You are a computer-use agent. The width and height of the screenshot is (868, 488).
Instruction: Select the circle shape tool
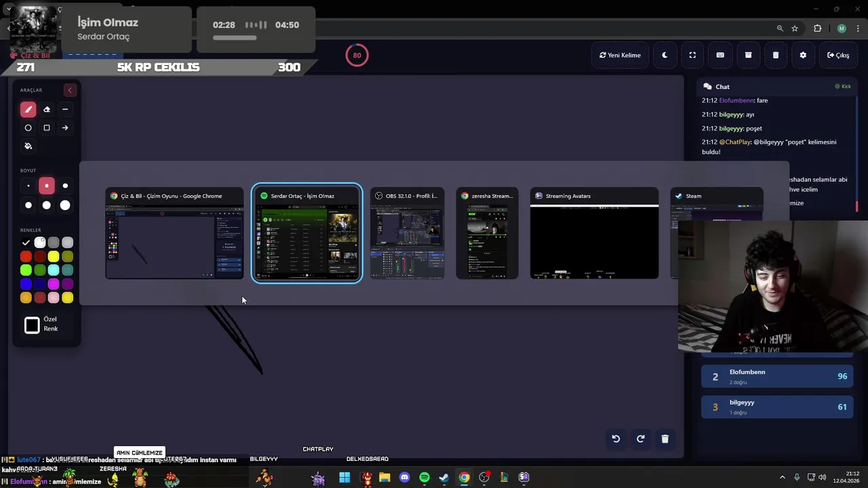coord(28,127)
